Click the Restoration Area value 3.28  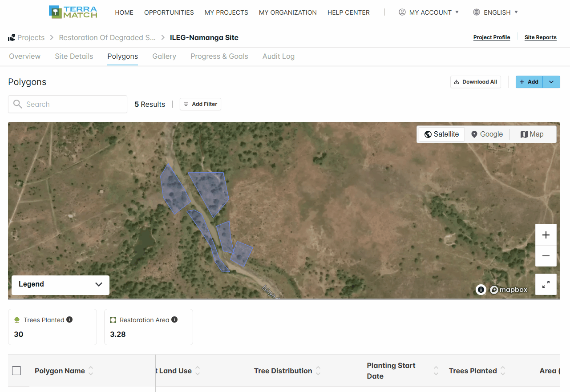(x=118, y=334)
